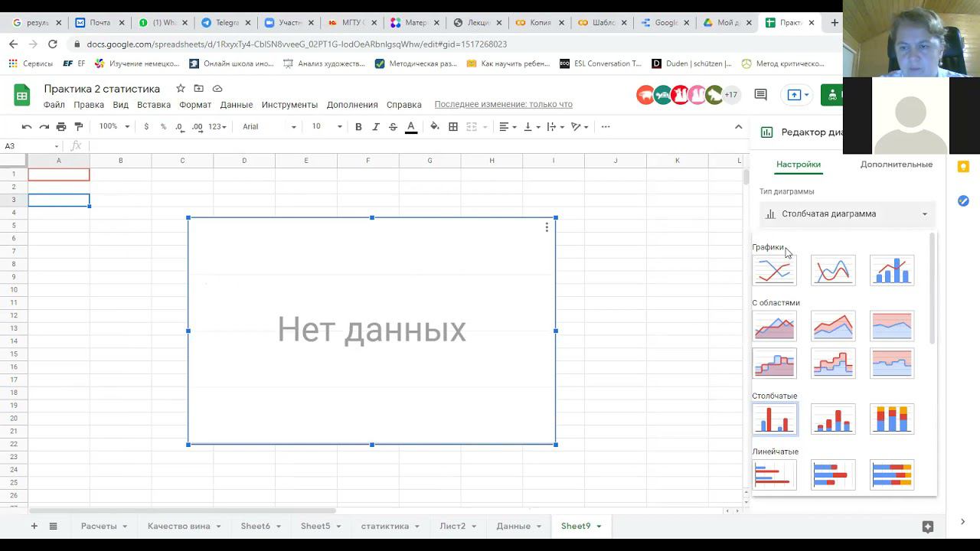
Task: Open the Файл menu
Action: point(54,105)
